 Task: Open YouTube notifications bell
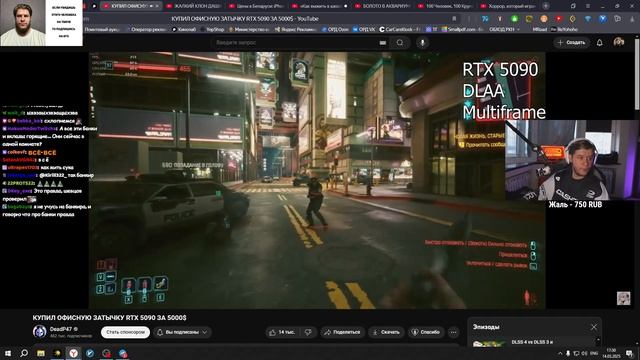(599, 42)
